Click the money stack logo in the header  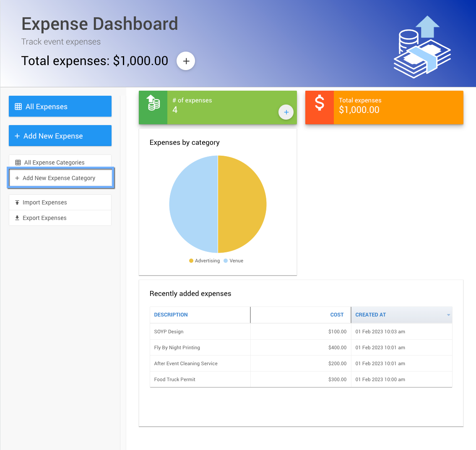point(421,47)
